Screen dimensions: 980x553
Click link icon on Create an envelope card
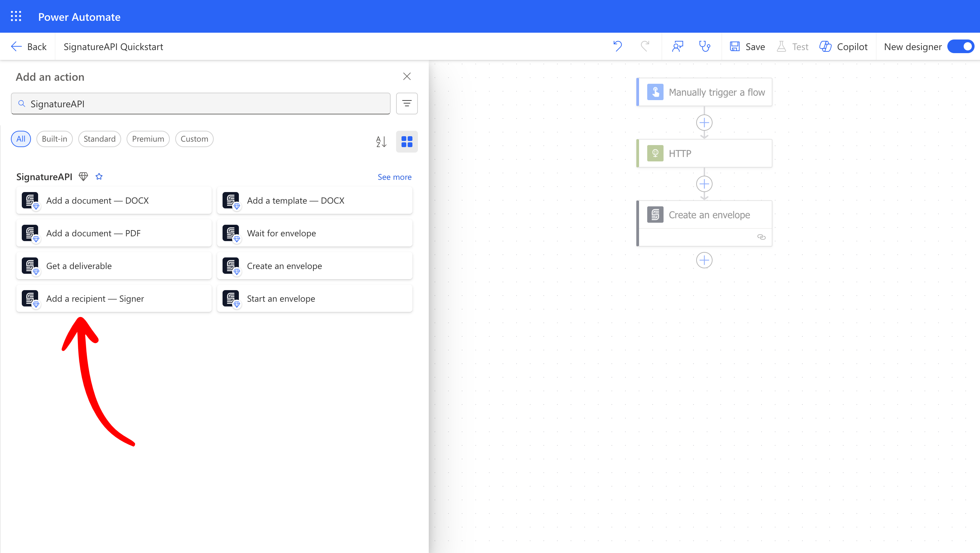point(761,237)
